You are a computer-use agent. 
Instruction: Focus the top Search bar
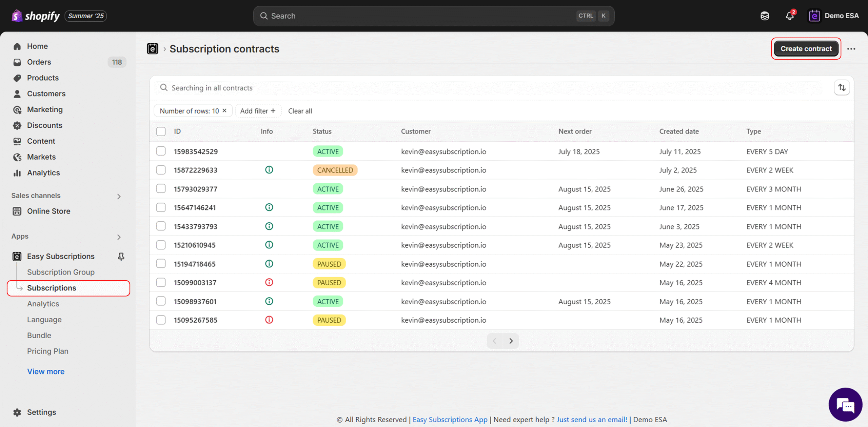coord(434,16)
